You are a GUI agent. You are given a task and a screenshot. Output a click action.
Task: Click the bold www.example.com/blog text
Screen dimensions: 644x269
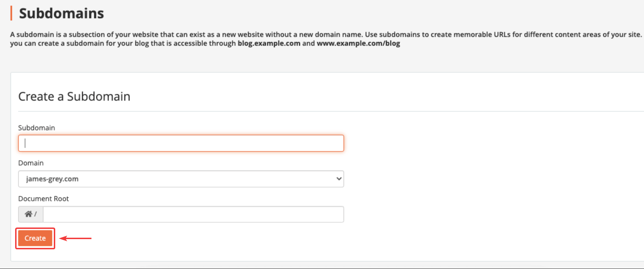358,43
